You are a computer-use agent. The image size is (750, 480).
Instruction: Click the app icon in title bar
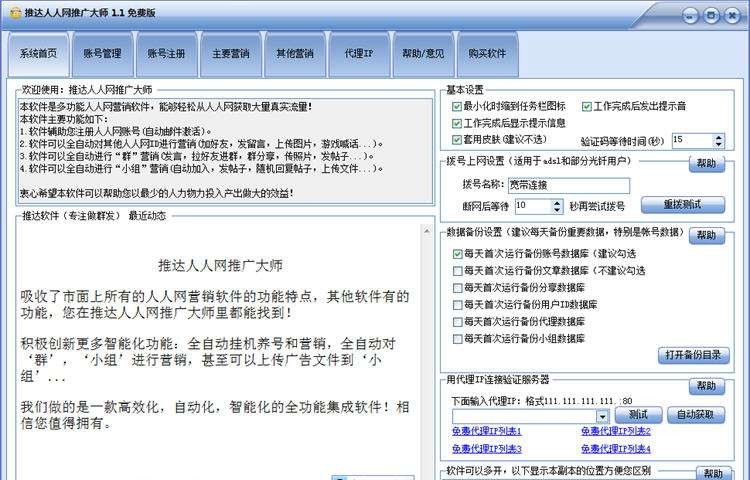click(15, 13)
